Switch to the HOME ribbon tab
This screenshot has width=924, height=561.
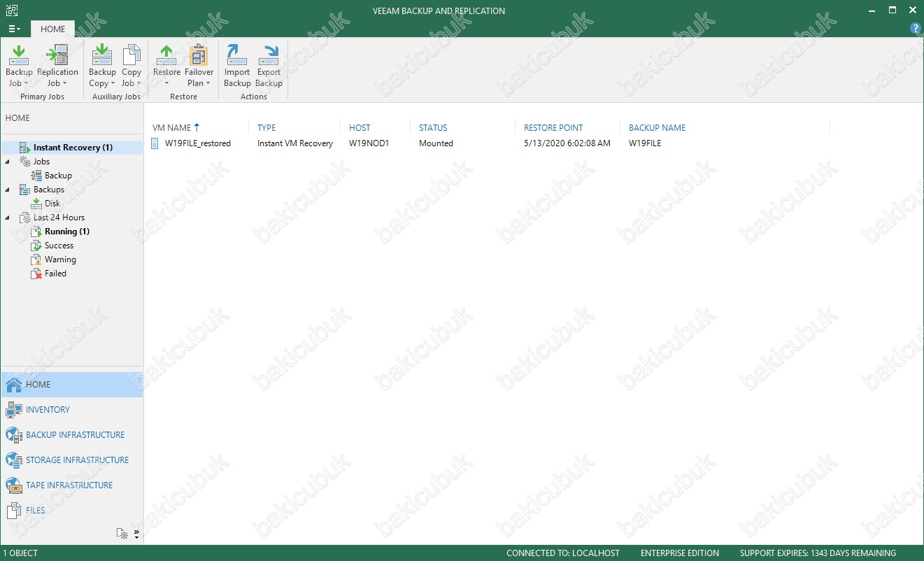click(52, 29)
